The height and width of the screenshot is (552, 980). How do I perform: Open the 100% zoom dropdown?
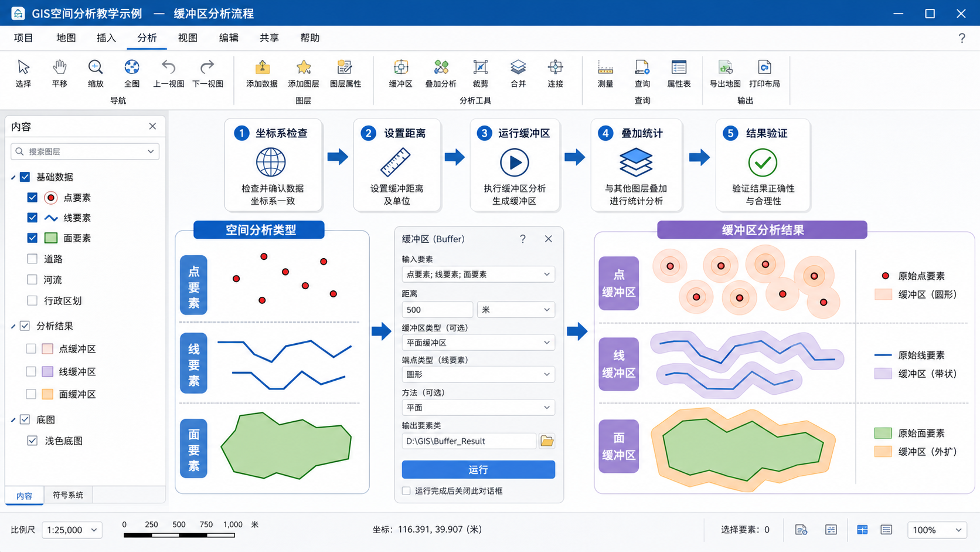(937, 530)
